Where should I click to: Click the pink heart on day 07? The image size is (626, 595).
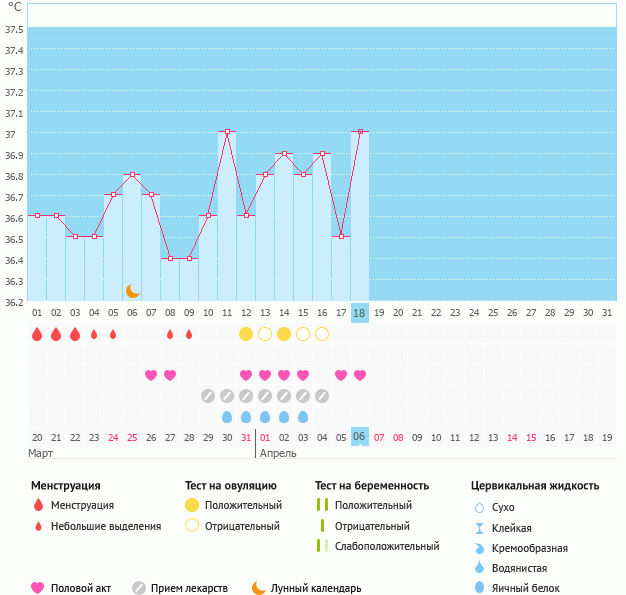151,375
